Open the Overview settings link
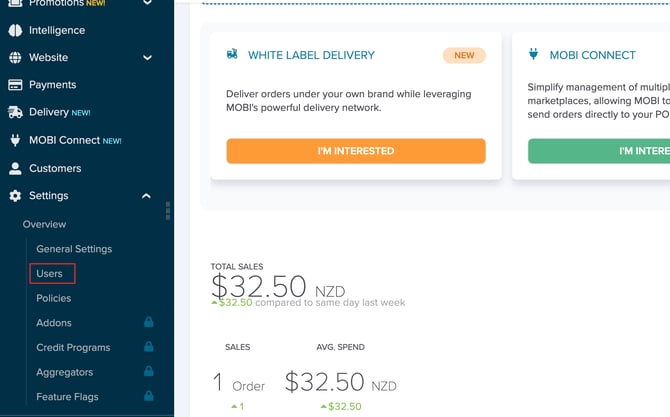The width and height of the screenshot is (670, 417). (x=45, y=224)
